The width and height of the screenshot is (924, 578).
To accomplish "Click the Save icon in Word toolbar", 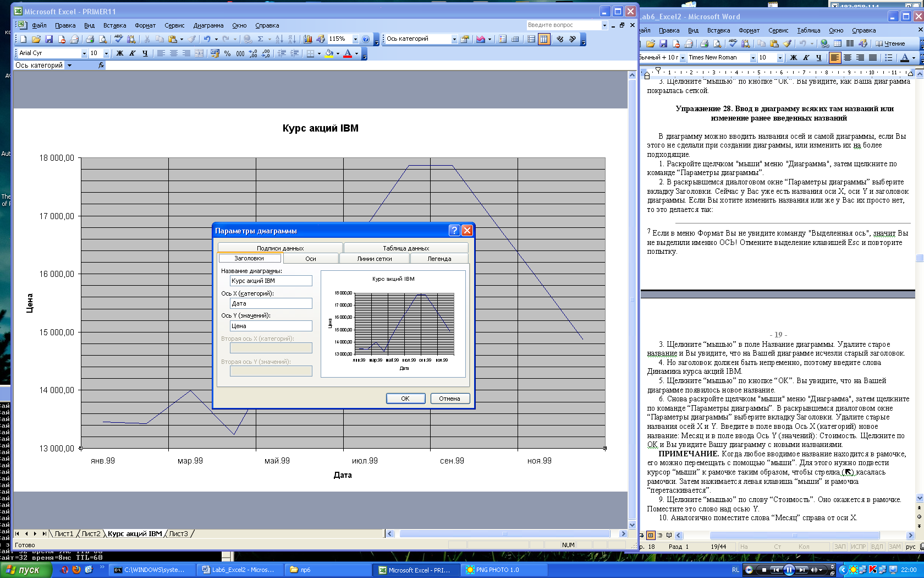I will (663, 43).
